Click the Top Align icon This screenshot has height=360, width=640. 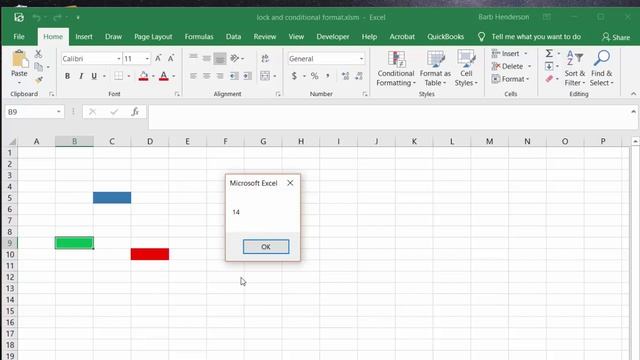click(x=193, y=58)
